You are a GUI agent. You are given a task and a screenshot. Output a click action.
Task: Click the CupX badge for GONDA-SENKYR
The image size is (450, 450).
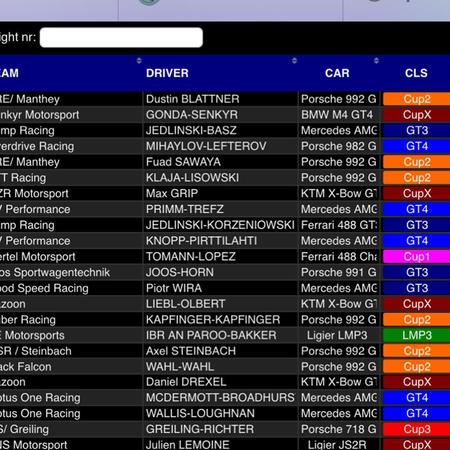coord(417,115)
